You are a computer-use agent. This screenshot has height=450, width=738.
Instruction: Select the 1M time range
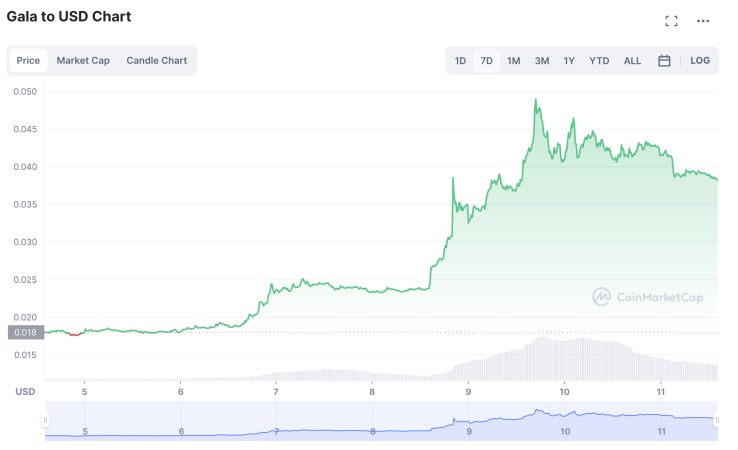coord(514,61)
